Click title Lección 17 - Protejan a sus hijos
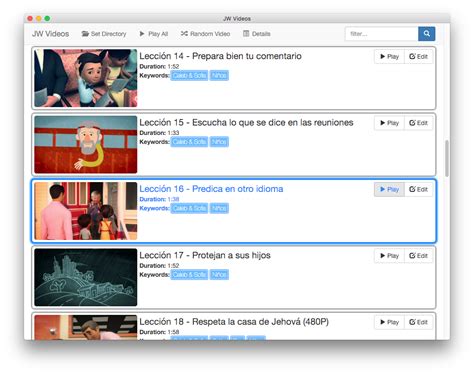 205,255
